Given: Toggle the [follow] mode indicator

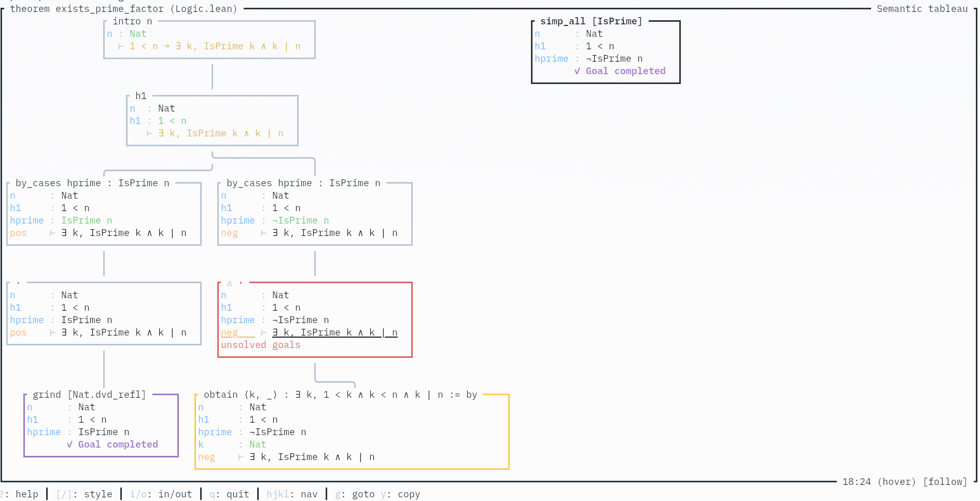Looking at the screenshot, I should tap(945, 482).
